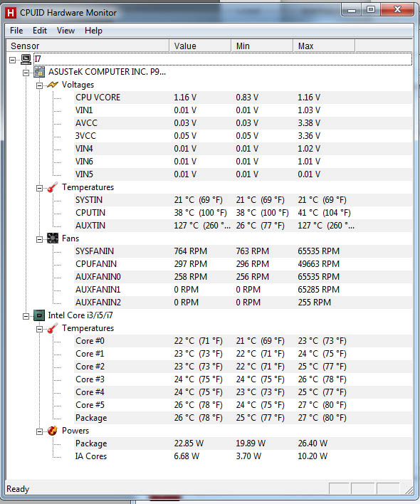420x504 pixels.
Task: Collapse the Voltages section
Action: point(39,85)
